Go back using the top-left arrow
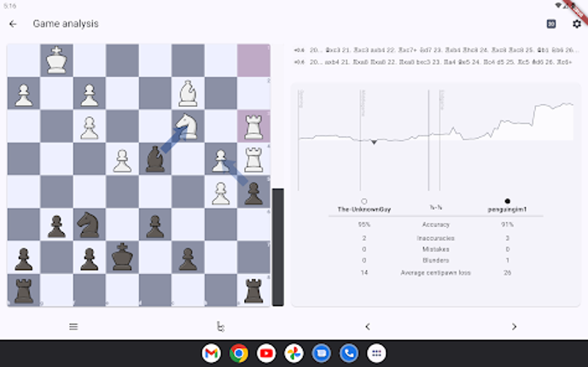588x367 pixels. (x=13, y=24)
